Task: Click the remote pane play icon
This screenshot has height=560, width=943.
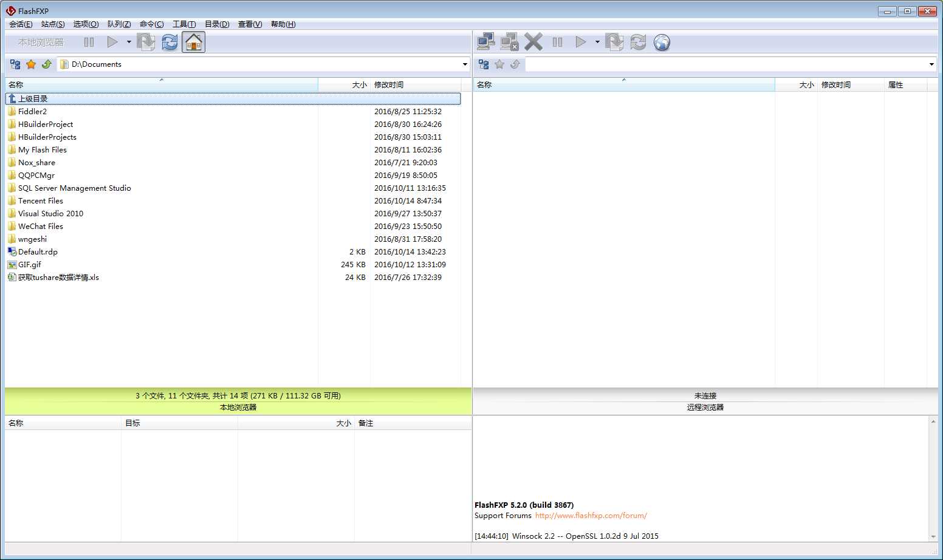Action: 581,42
